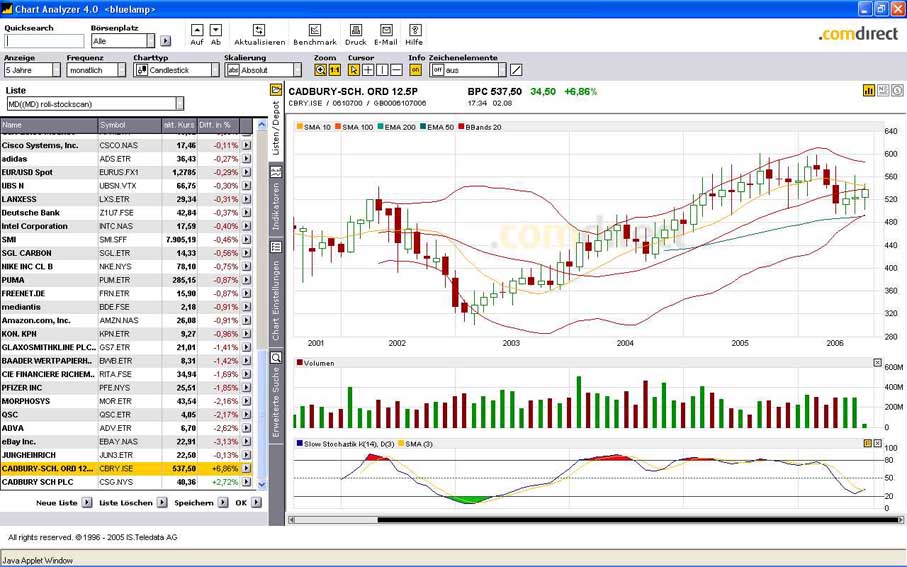907x567 pixels.
Task: Open the Charttyp Candlestick dropdown
Action: (214, 71)
